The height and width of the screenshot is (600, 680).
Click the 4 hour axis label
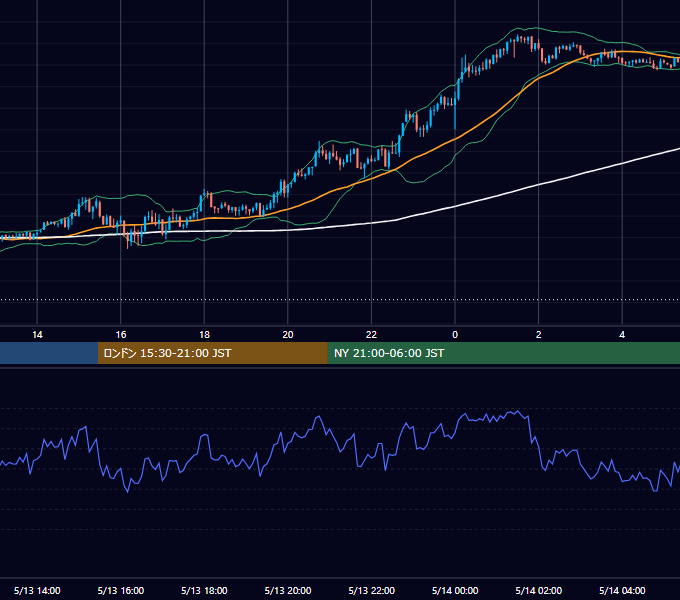[622, 335]
